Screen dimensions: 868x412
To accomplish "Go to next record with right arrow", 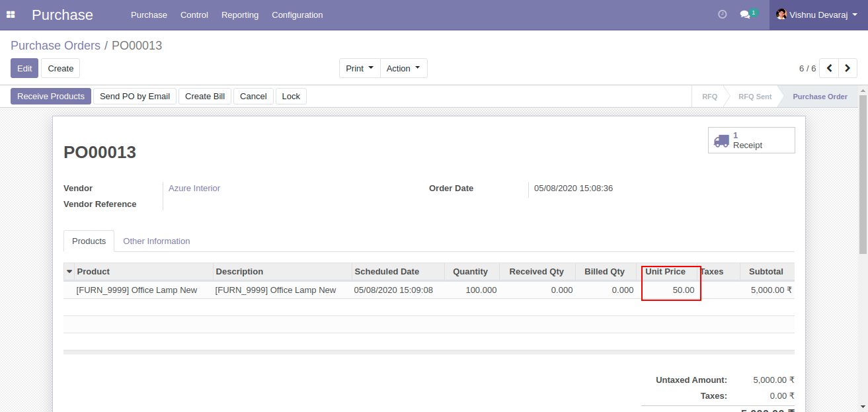I will 848,67.
